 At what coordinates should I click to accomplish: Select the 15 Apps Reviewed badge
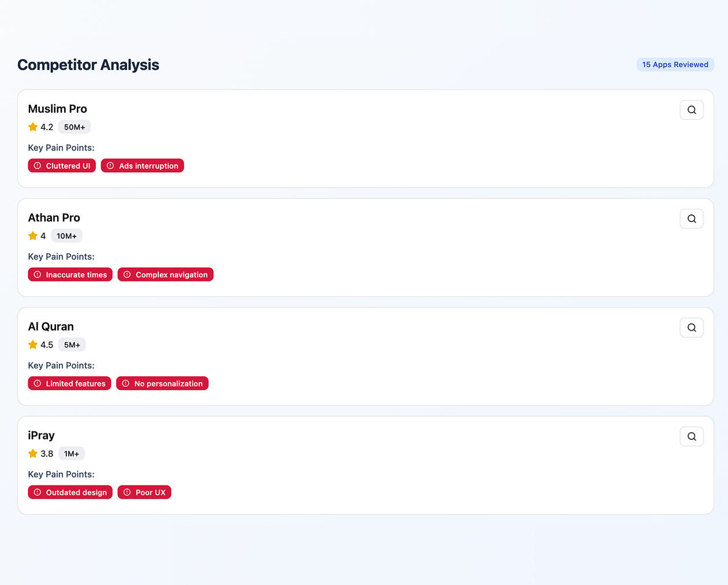click(x=675, y=65)
